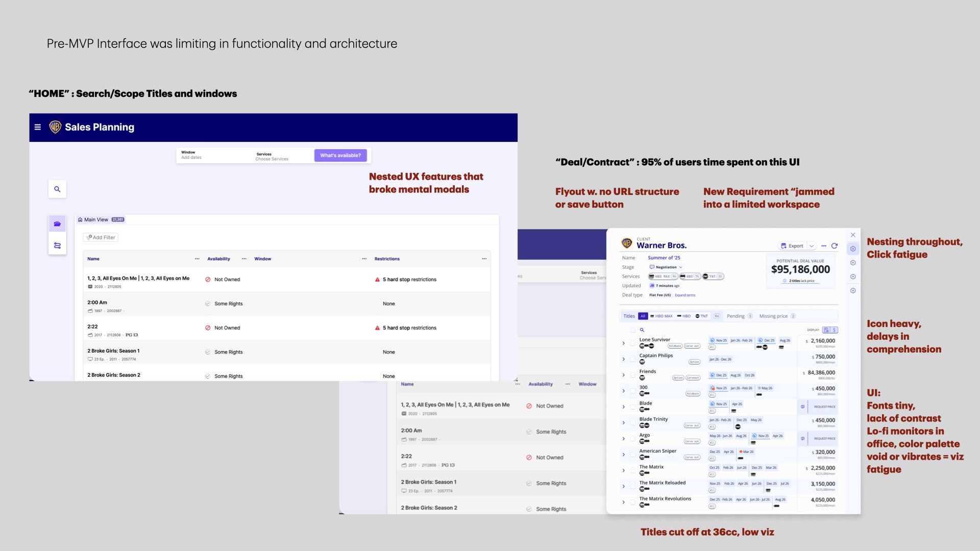The image size is (980, 551).
Task: Expand the Blade row
Action: click(x=624, y=407)
